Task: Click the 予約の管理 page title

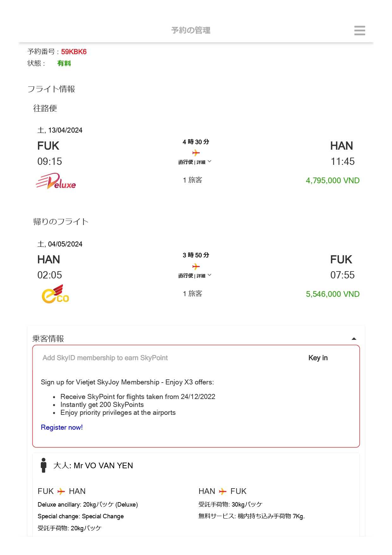Action: coord(191,30)
